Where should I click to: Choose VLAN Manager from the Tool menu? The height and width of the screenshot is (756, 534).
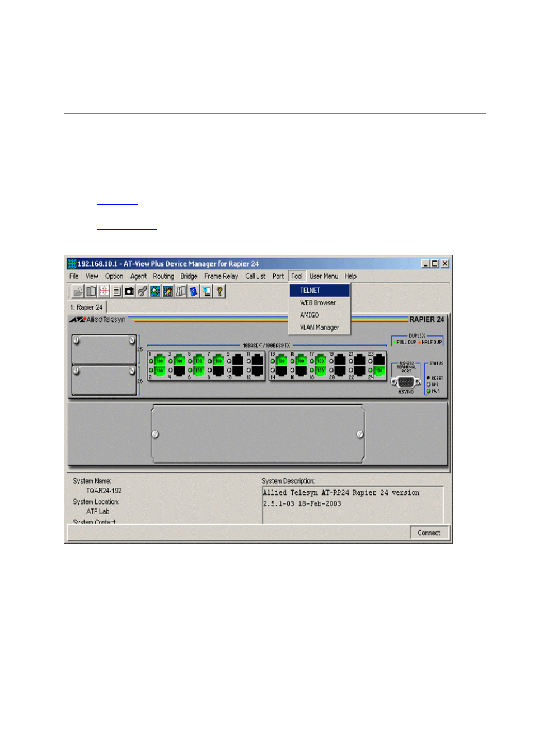click(x=320, y=328)
